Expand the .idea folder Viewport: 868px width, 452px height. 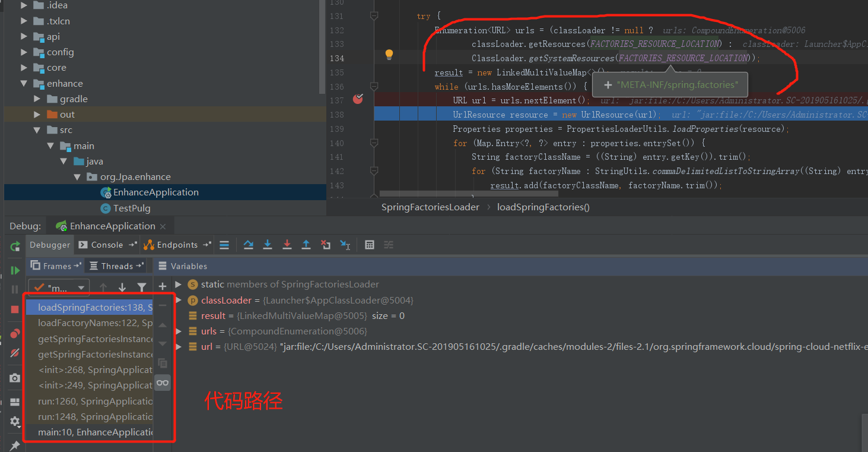pos(24,5)
